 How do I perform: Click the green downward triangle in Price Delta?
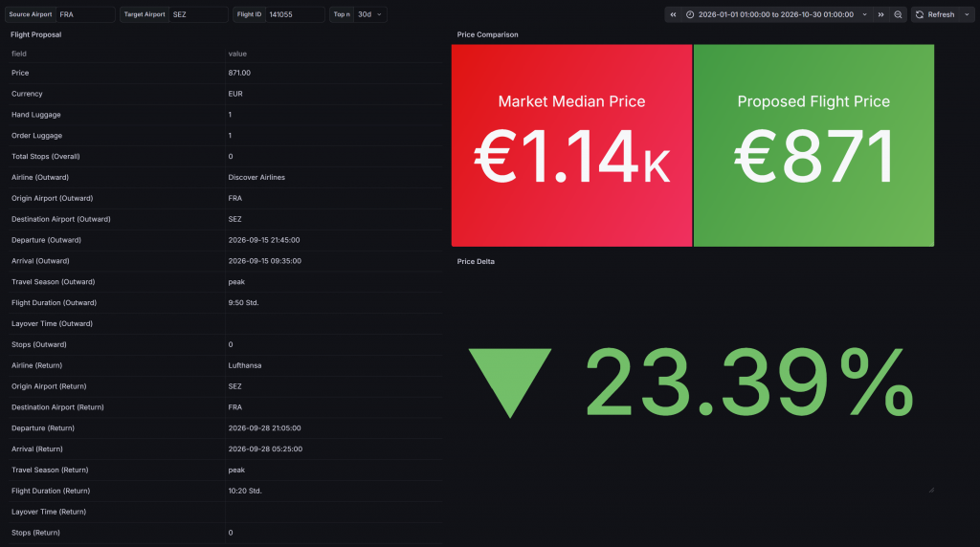coord(509,382)
